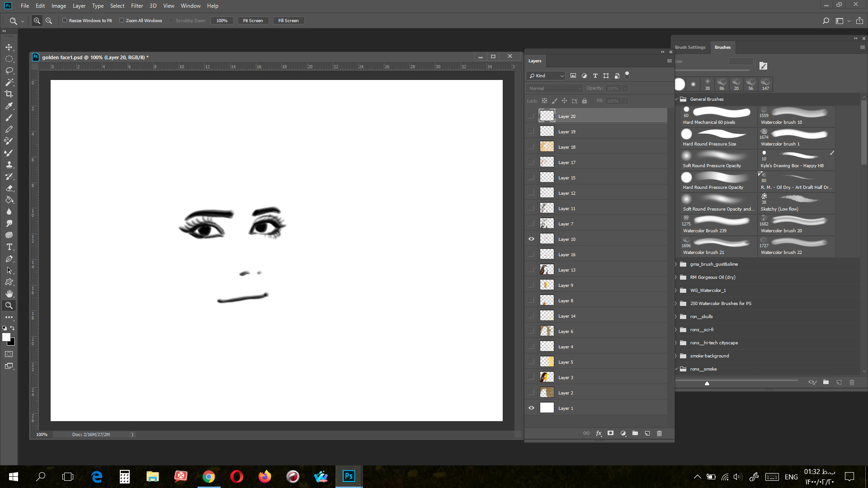
Task: Click Delete brush trash icon
Action: click(852, 382)
